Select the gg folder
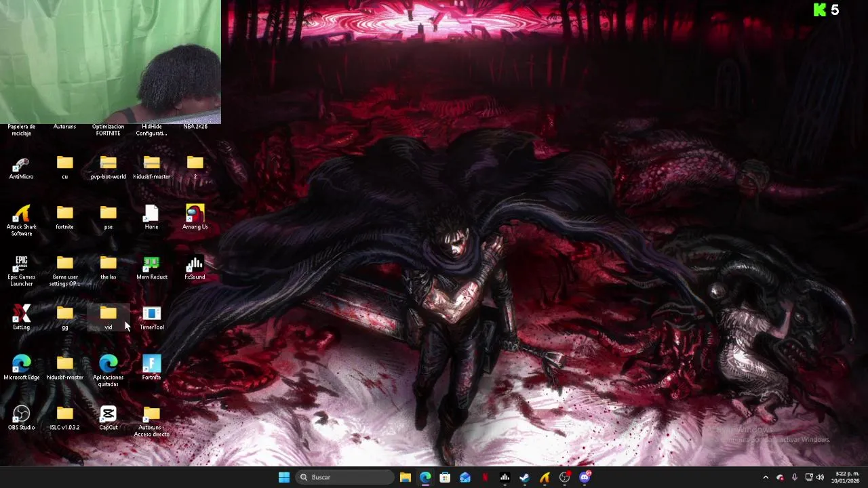 coord(64,318)
